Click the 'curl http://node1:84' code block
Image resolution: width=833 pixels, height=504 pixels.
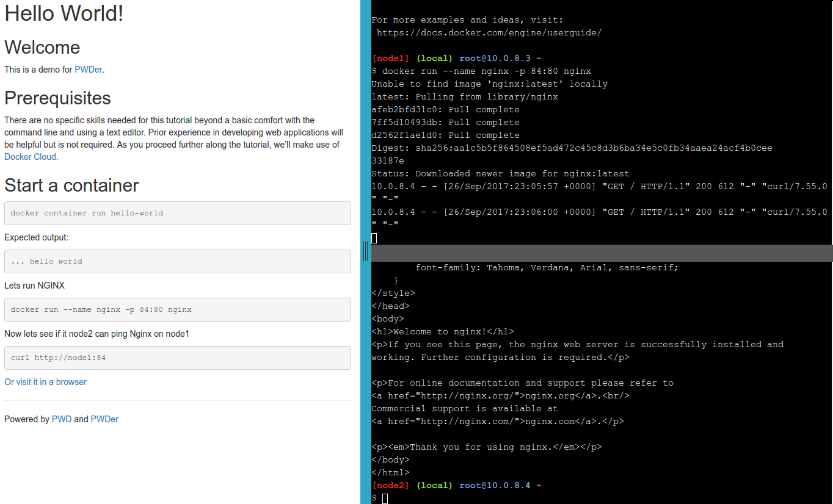tap(178, 358)
